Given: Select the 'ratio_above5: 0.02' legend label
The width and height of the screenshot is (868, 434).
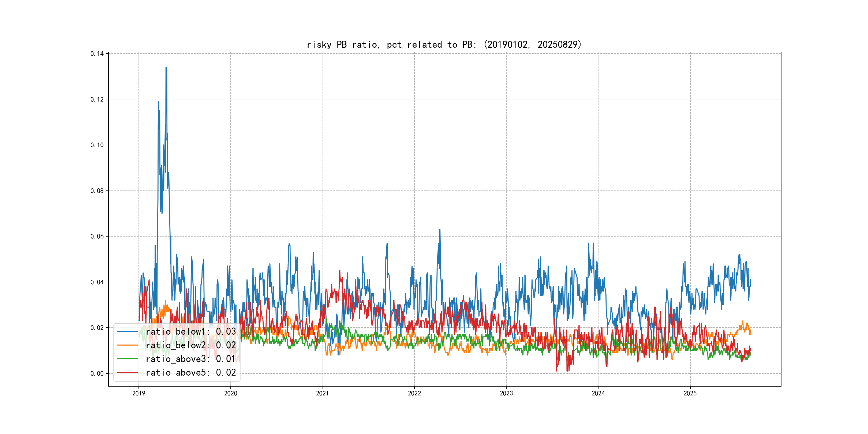Looking at the screenshot, I should 191,373.
